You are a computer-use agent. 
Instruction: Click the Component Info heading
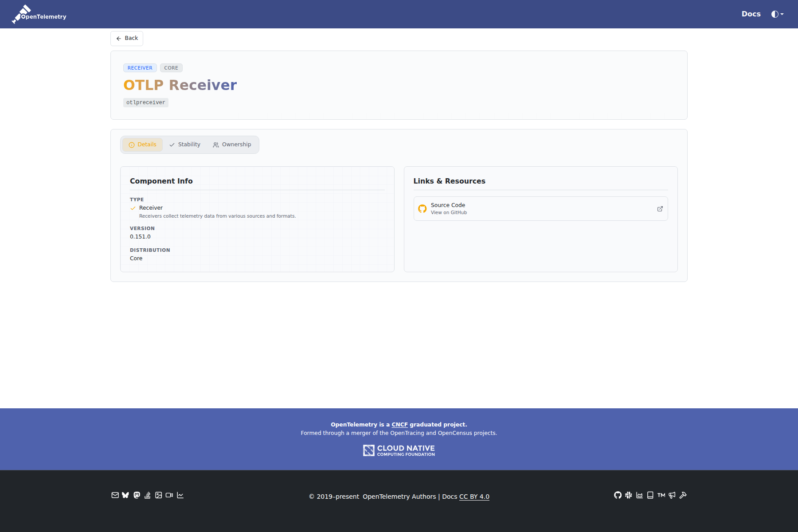point(161,181)
